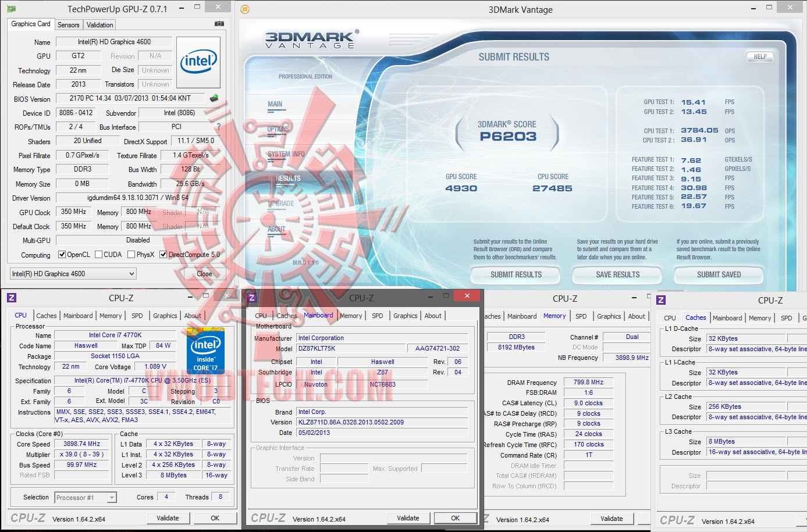Click Validate in the CPU-tab CPU-Z window
807x532 pixels.
168,518
